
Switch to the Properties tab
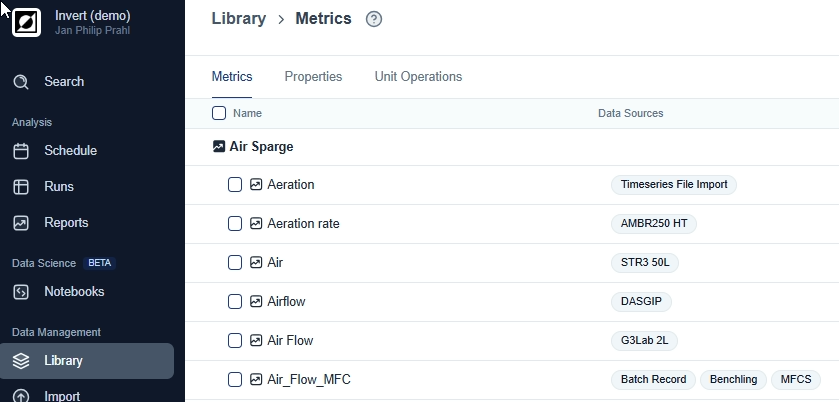313,77
